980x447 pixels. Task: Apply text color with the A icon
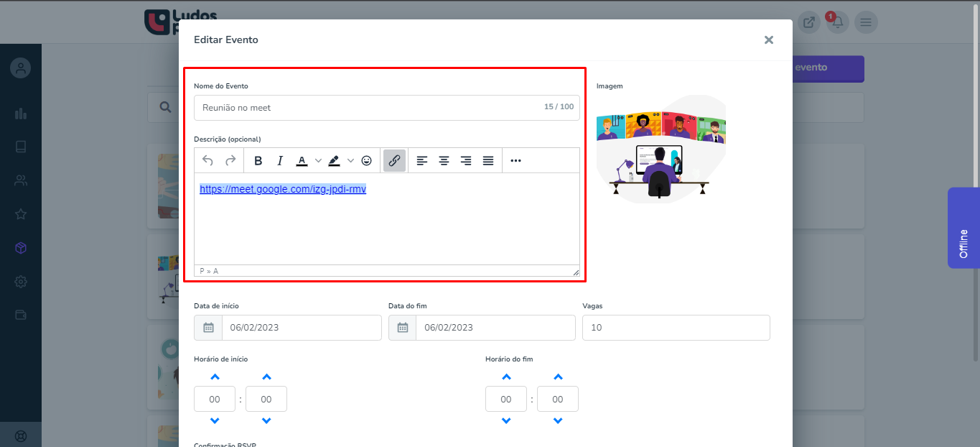click(x=302, y=160)
